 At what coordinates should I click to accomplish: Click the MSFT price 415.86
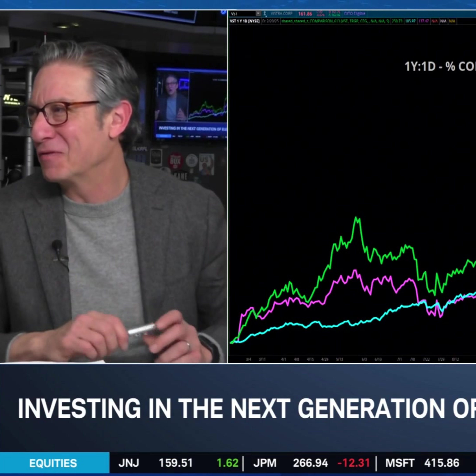(442, 463)
